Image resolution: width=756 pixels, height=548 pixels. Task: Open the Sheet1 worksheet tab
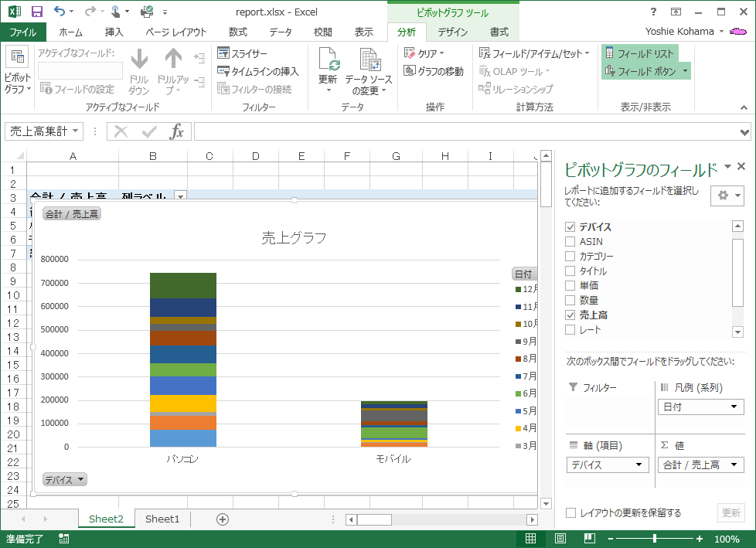[162, 519]
